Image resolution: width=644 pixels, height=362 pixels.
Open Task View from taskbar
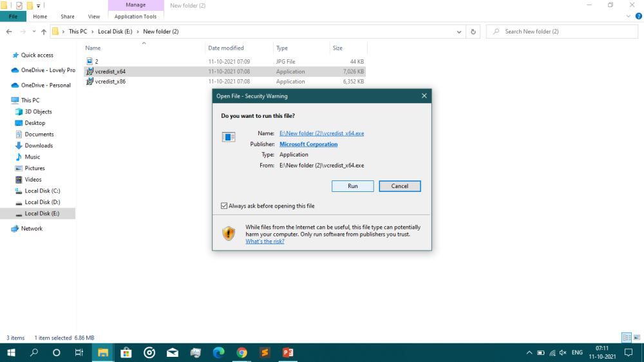[x=79, y=352]
